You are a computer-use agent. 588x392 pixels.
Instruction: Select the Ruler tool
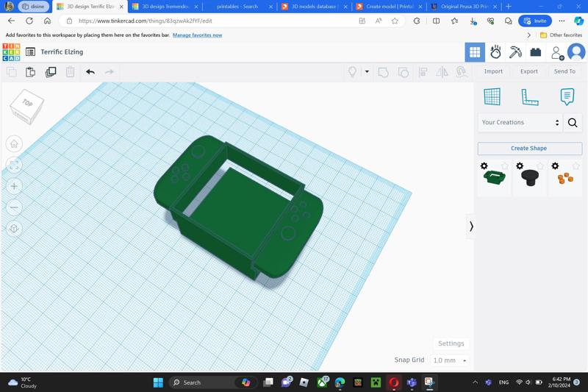529,96
